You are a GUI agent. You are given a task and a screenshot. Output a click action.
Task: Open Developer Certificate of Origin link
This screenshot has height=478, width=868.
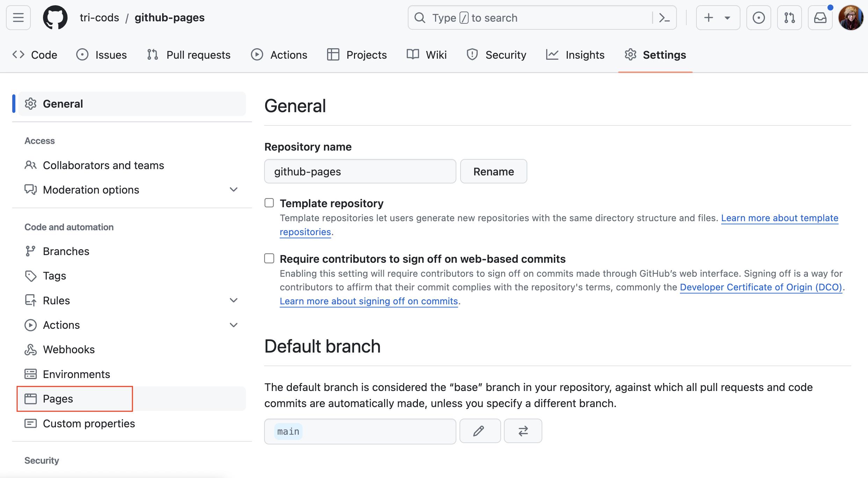coord(761,287)
